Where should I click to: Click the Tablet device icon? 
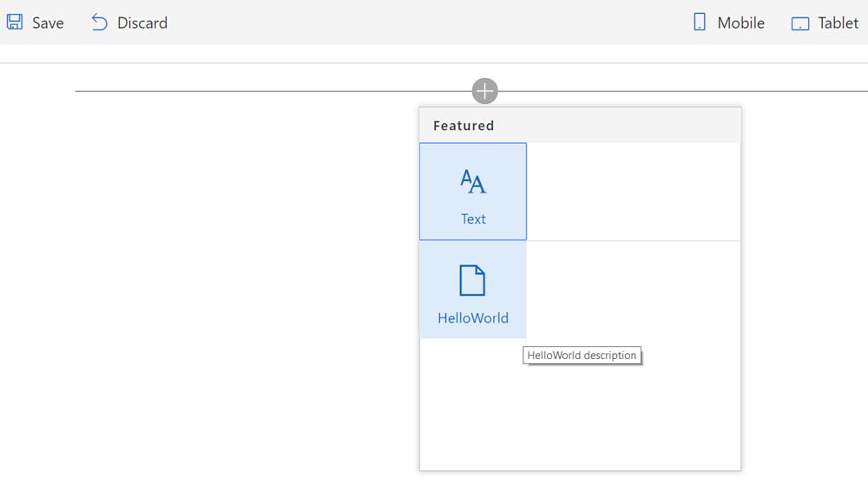pyautogui.click(x=800, y=23)
